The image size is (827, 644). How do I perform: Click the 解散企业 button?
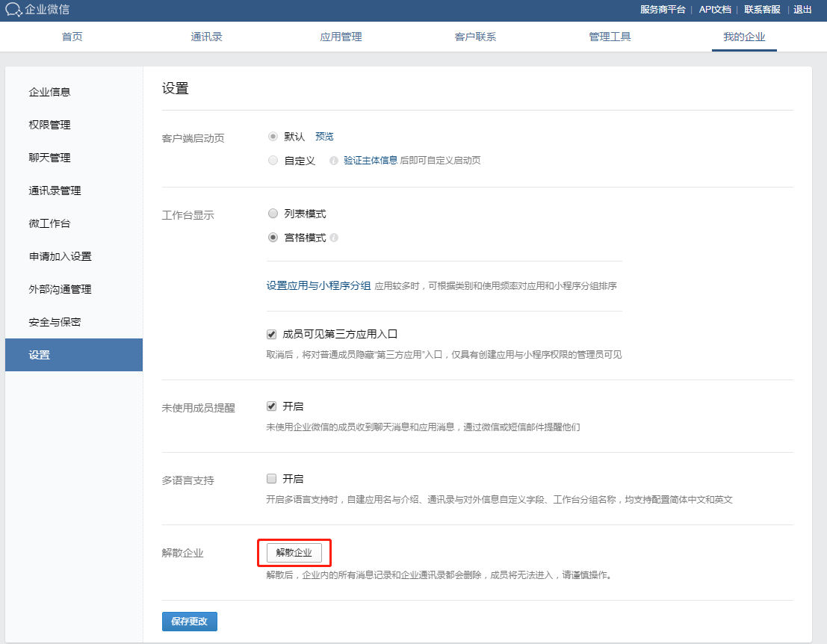[x=294, y=553]
